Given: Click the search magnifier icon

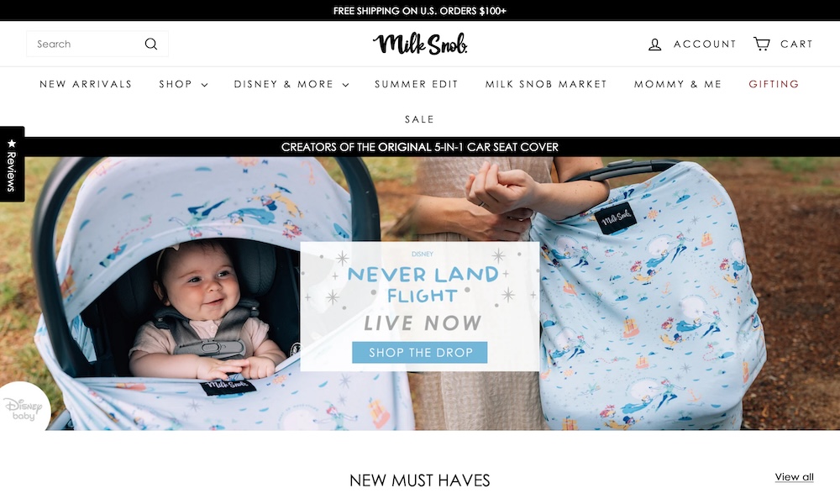Looking at the screenshot, I should pyautogui.click(x=151, y=44).
